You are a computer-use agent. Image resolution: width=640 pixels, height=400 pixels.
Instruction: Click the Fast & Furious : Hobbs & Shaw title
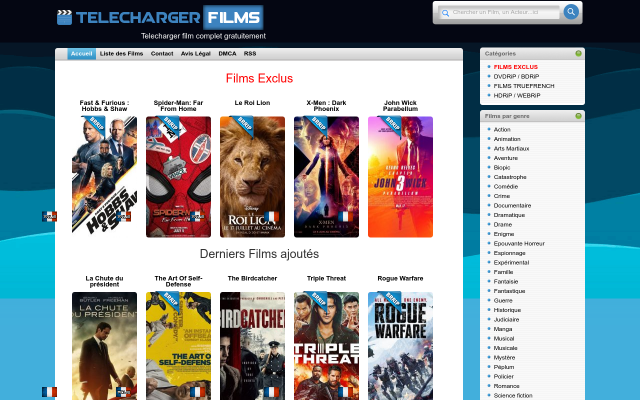click(104, 106)
